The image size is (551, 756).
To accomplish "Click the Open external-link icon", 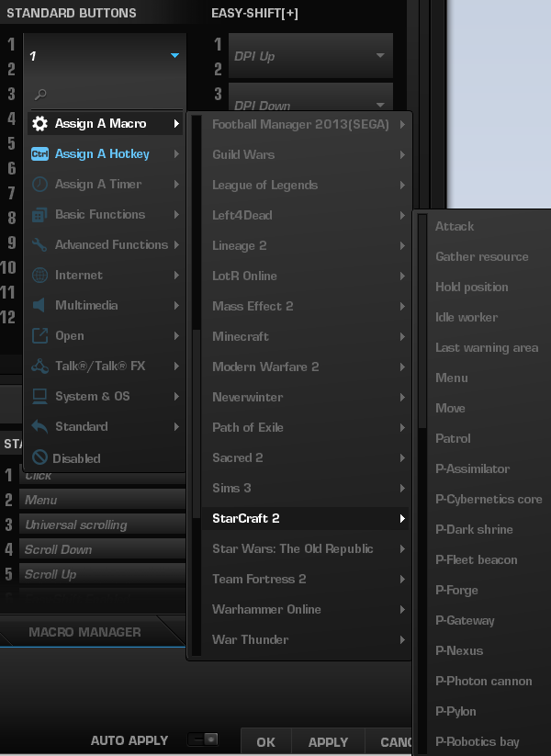I will pos(39,335).
